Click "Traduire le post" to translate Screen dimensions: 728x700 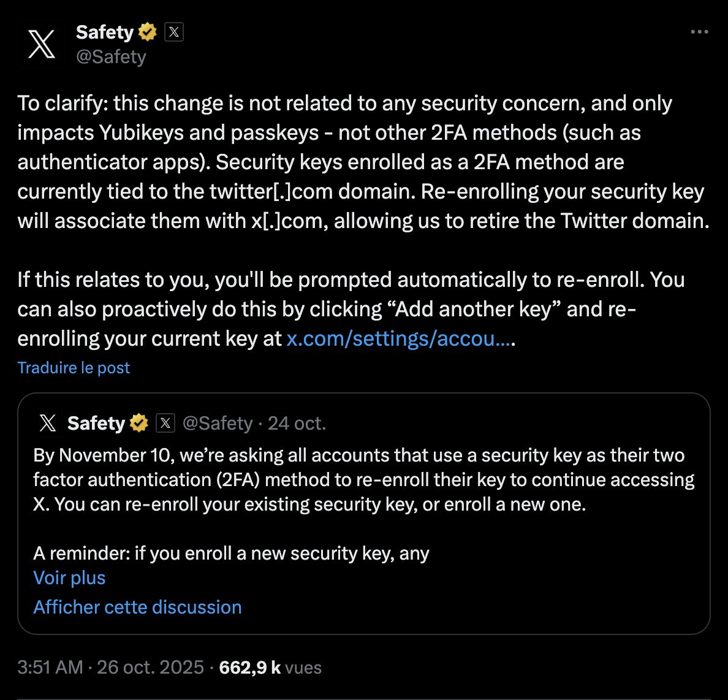pyautogui.click(x=74, y=368)
